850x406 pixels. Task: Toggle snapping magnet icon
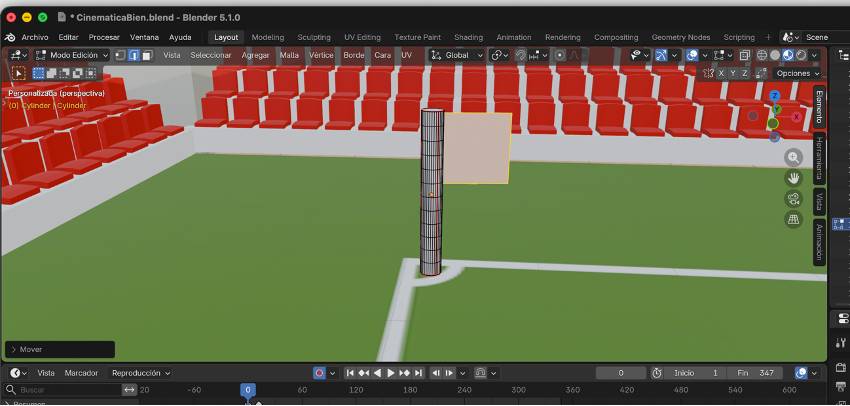coord(520,55)
